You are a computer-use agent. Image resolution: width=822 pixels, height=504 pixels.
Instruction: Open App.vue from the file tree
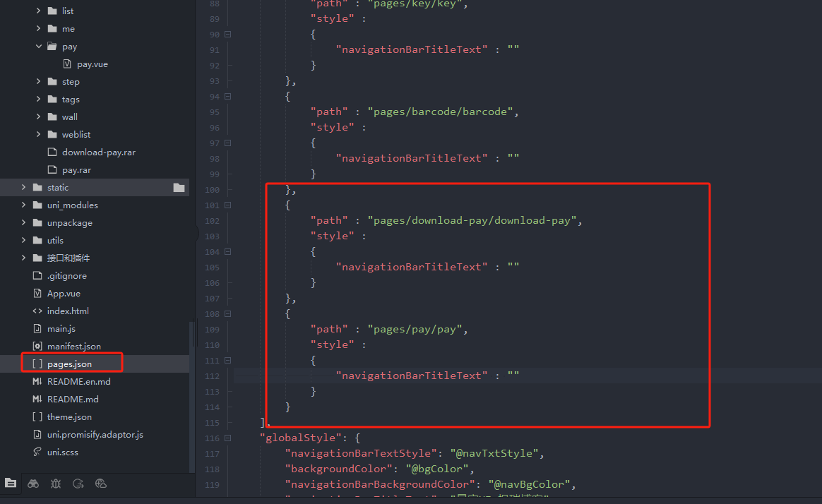[64, 294]
